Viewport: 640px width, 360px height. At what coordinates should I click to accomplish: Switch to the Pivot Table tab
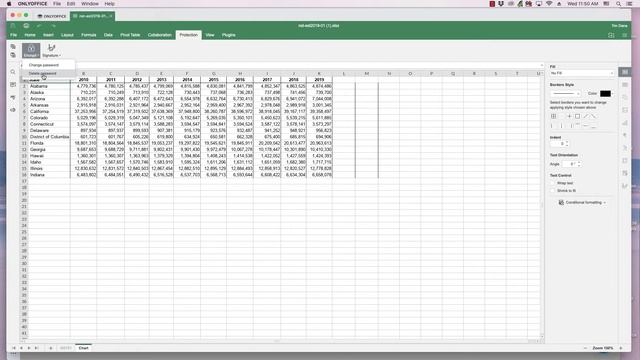coord(130,35)
